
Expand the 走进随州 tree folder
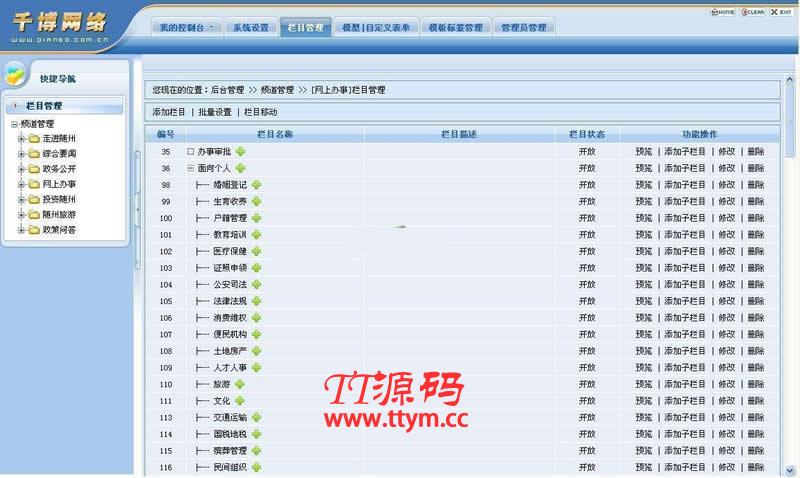tap(21, 138)
